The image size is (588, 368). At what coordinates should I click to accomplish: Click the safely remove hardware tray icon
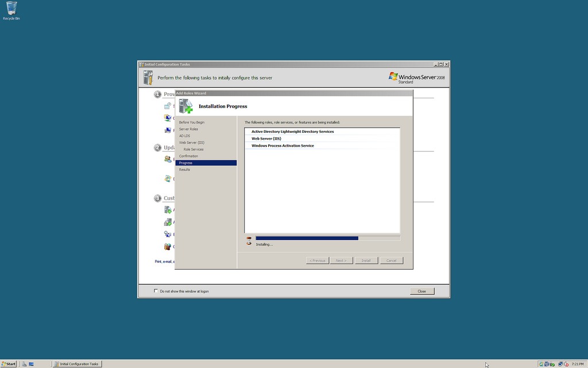[x=552, y=364]
